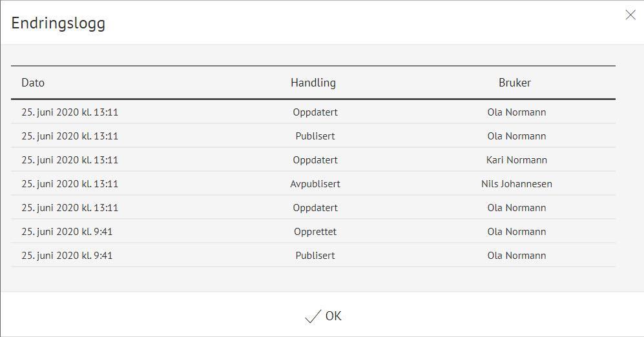Click the Bruker column header

[515, 83]
